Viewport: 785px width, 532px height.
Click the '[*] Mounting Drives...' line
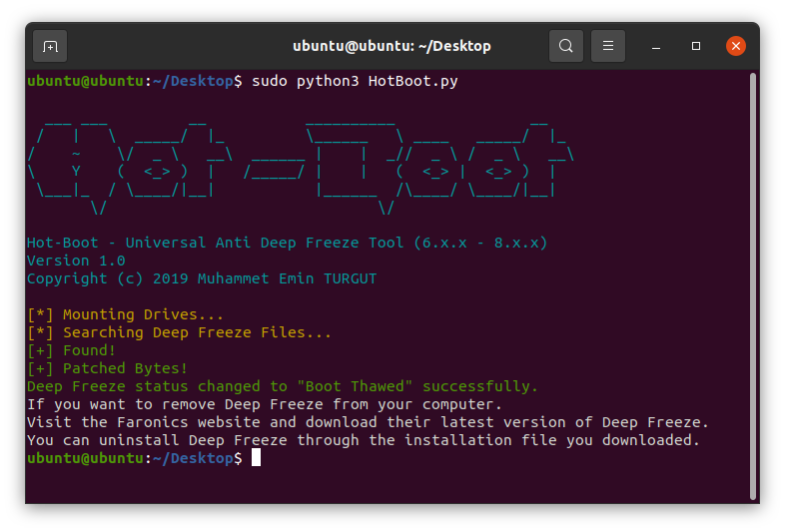[x=125, y=314]
